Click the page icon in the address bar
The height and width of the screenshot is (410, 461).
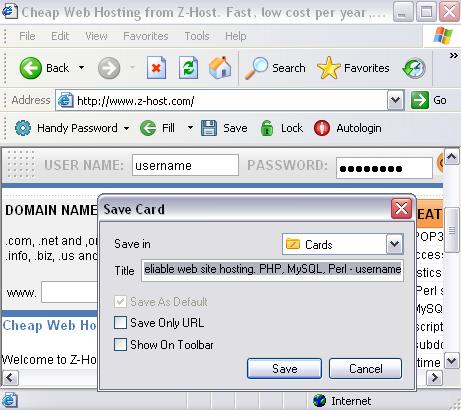point(66,100)
